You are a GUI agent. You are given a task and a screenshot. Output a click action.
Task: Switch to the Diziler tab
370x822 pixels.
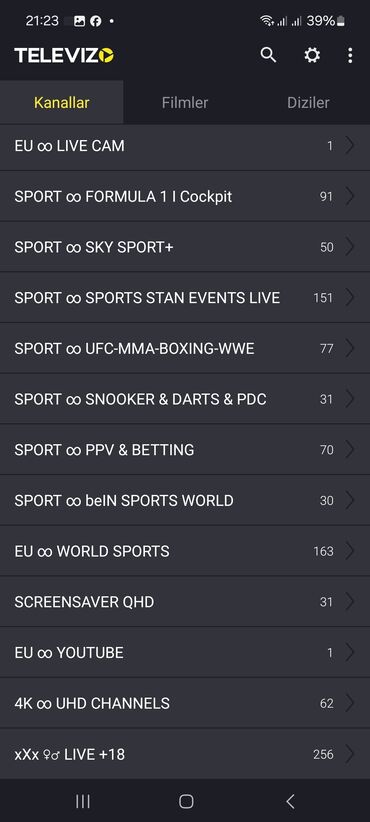point(308,102)
